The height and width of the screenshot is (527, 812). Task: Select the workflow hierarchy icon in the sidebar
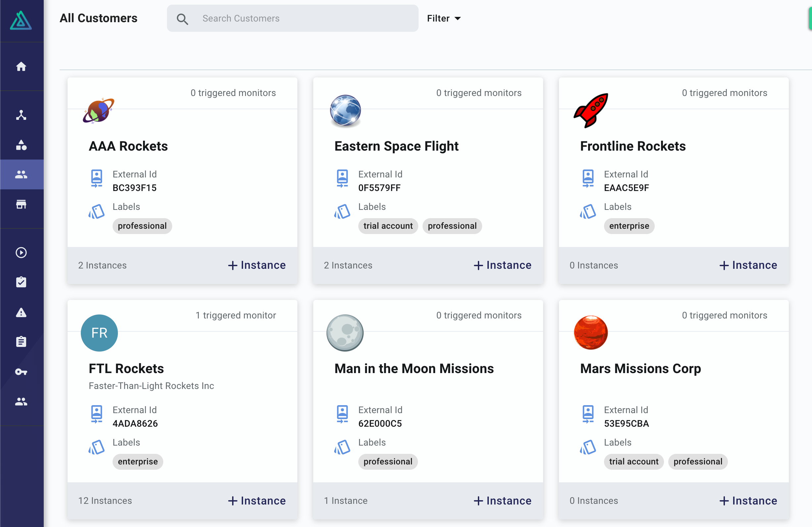point(21,115)
